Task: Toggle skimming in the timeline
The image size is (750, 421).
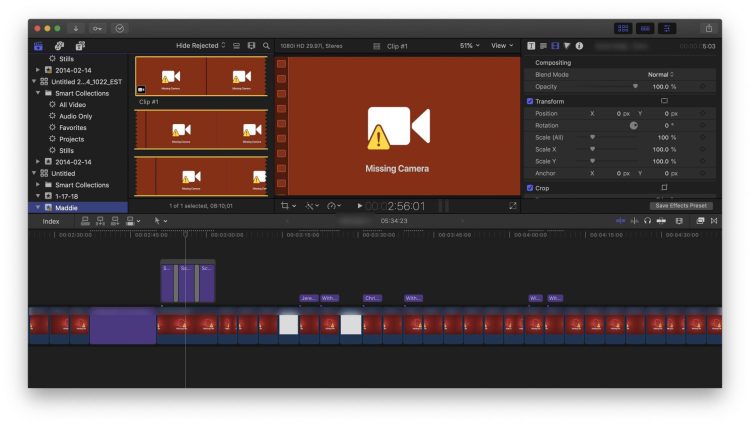Action: point(620,221)
